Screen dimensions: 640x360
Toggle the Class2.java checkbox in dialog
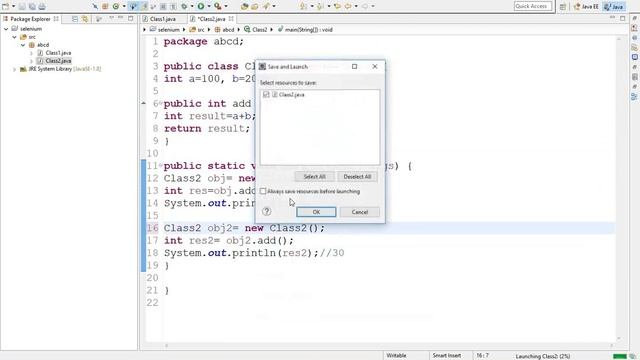pyautogui.click(x=266, y=95)
